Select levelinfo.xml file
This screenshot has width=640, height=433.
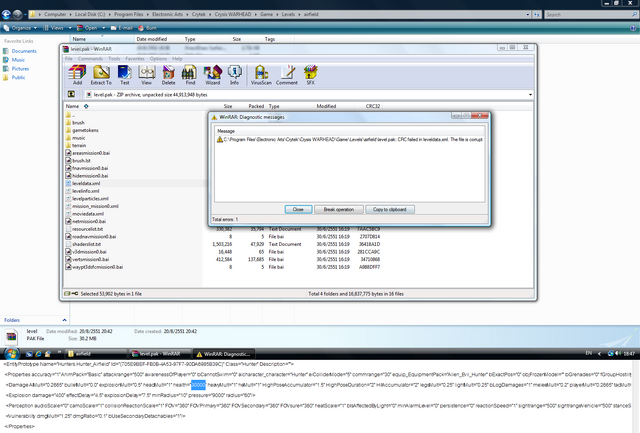coord(85,191)
